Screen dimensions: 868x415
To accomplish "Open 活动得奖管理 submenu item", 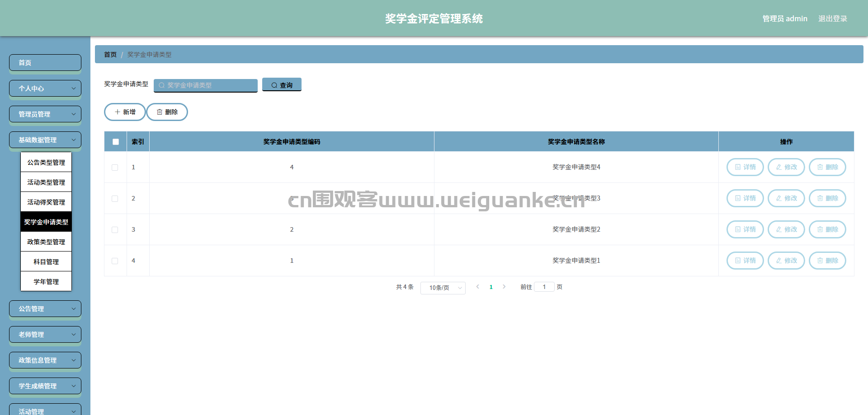I will click(46, 202).
